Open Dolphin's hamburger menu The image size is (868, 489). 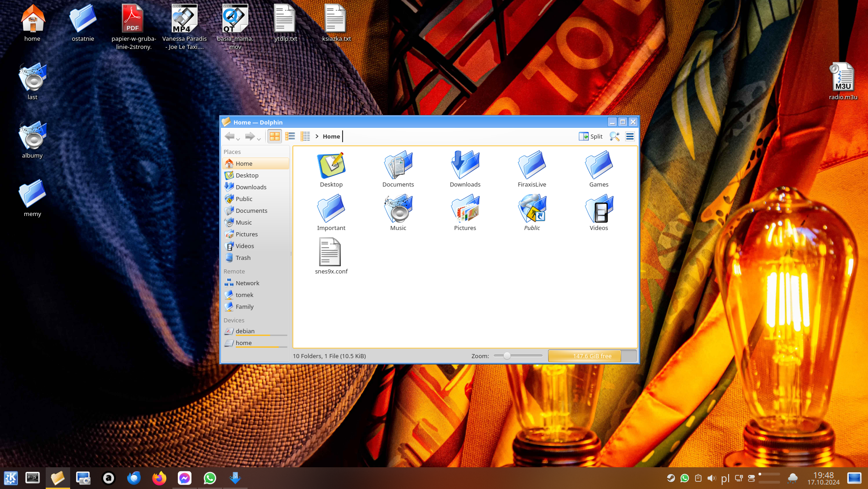pyautogui.click(x=630, y=136)
